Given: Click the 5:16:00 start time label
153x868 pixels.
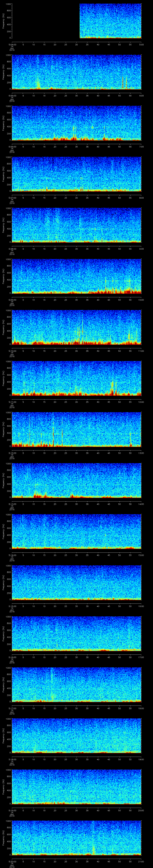Looking at the screenshot, I should click(12, 657).
